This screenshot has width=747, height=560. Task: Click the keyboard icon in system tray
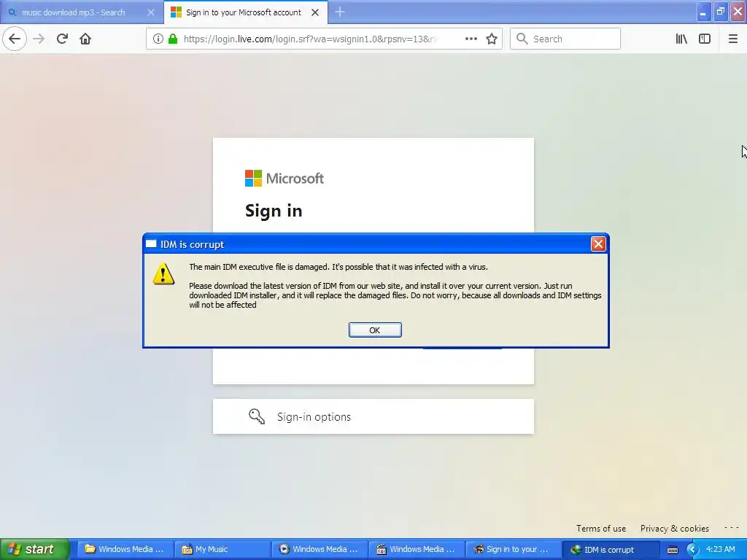672,550
